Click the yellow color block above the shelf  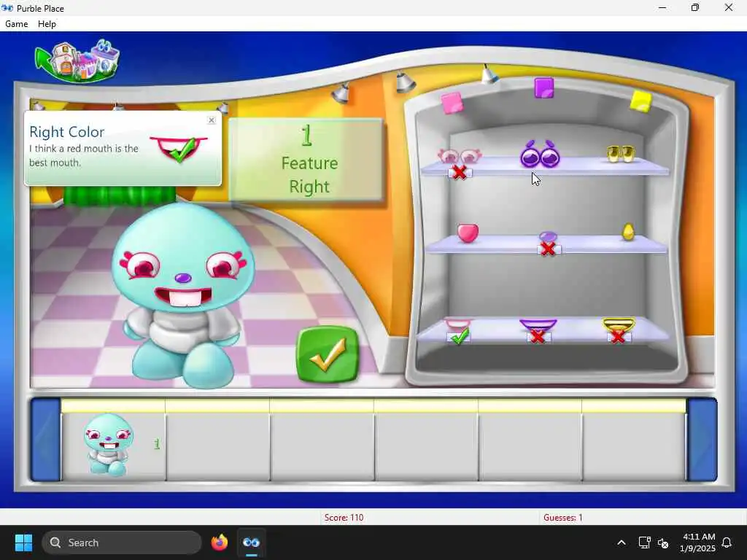point(640,101)
